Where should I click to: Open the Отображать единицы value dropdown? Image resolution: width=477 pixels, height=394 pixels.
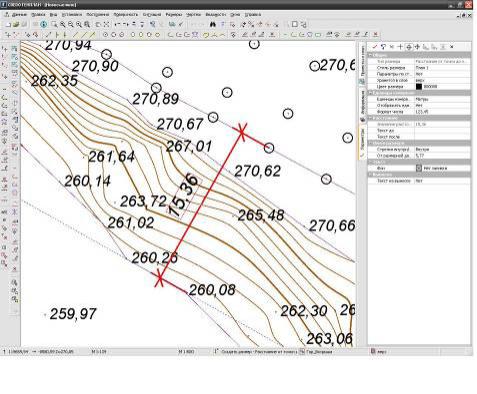click(x=443, y=105)
